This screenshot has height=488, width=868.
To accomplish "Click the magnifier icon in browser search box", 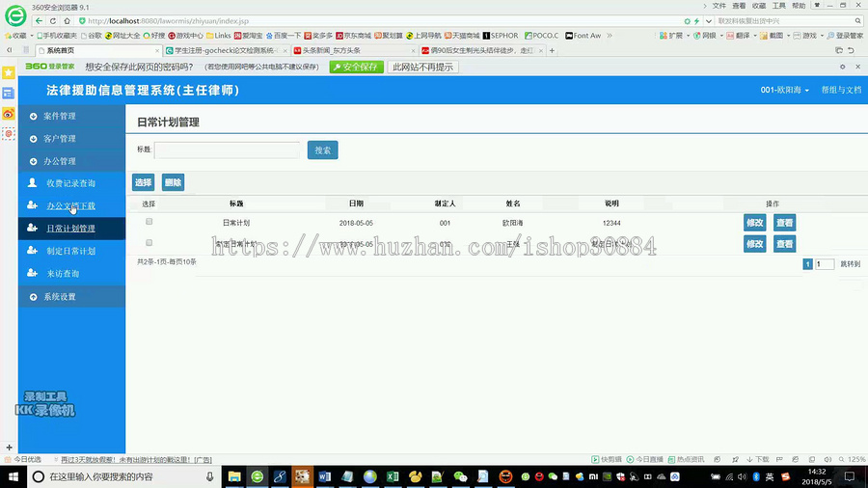I will coord(858,21).
